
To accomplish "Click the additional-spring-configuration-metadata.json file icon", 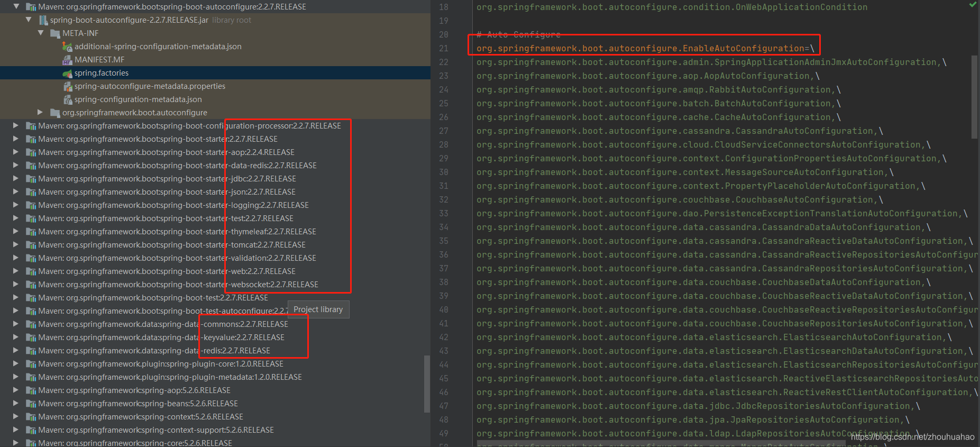I will pyautogui.click(x=67, y=47).
